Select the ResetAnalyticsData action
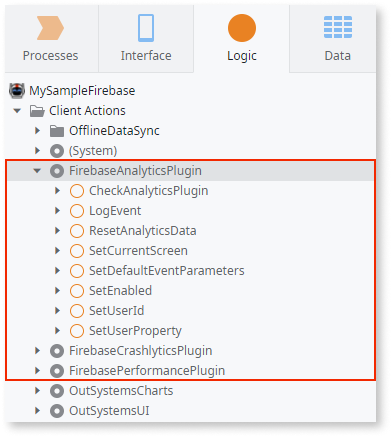 click(143, 231)
